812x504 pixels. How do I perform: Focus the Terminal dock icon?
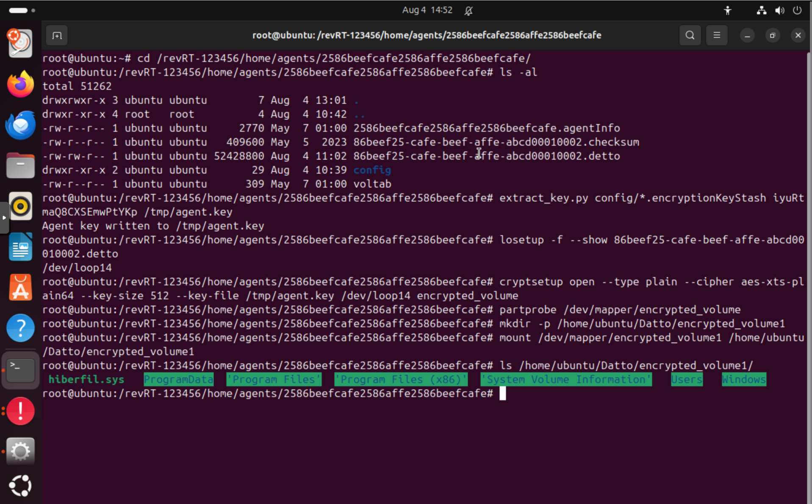(x=20, y=369)
